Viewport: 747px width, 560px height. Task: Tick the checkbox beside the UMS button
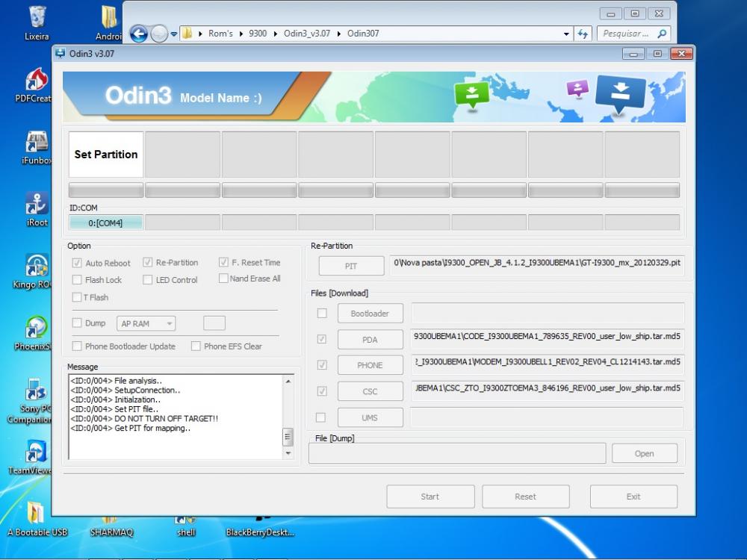pos(321,417)
